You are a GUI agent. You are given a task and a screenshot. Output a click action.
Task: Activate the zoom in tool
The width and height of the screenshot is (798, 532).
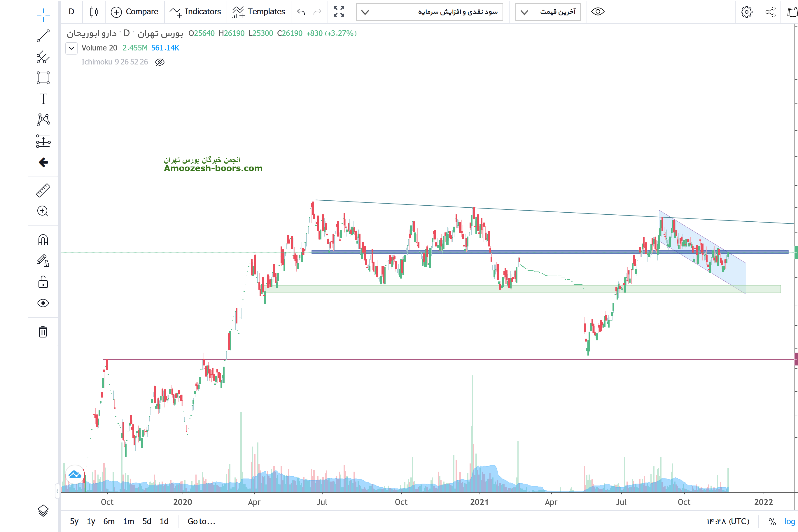tap(43, 211)
